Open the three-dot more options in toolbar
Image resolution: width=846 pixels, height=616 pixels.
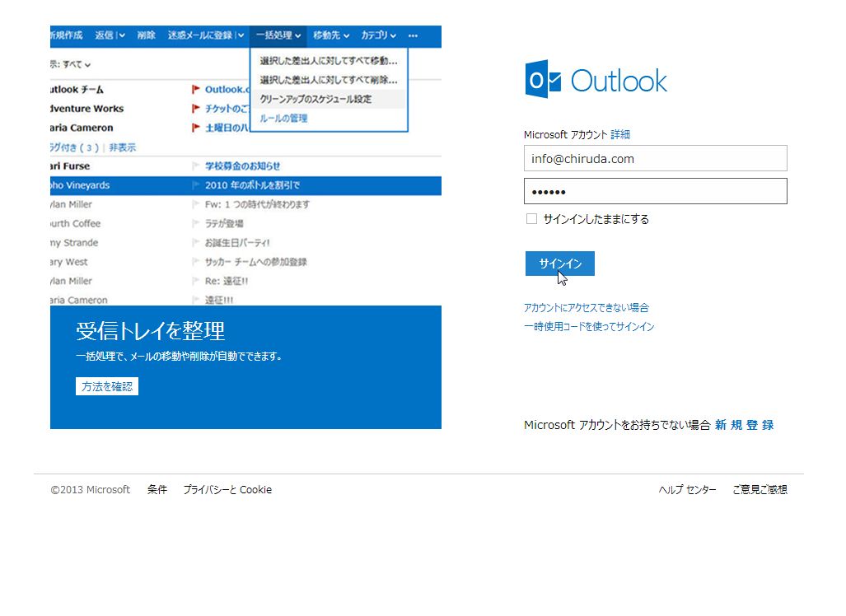coord(413,35)
